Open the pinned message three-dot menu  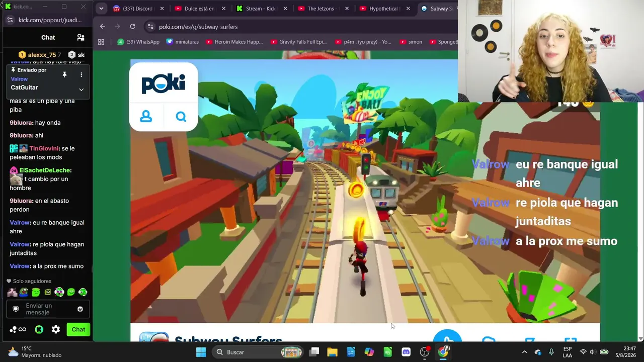[81, 74]
